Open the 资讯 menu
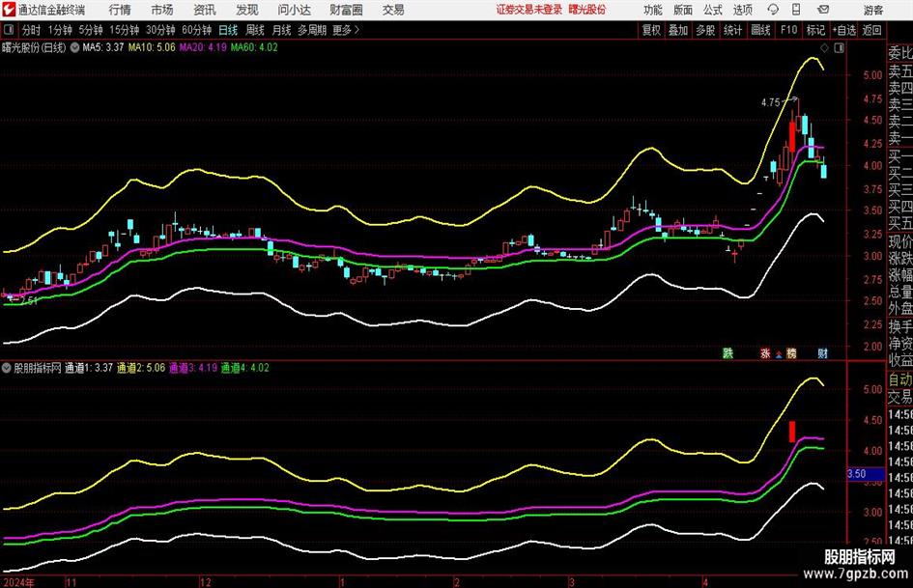Screen dimensions: 913x588 pyautogui.click(x=205, y=10)
